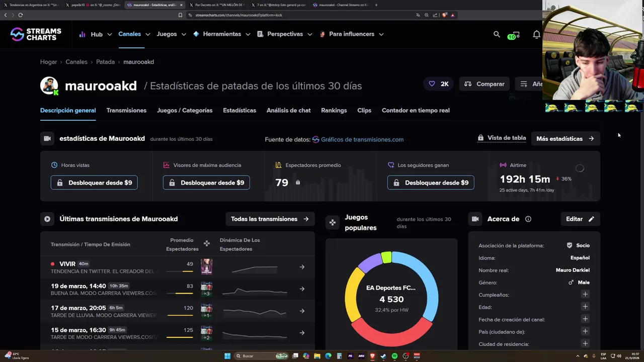
Task: Click info icon next to Acerca de
Action: [x=528, y=219]
